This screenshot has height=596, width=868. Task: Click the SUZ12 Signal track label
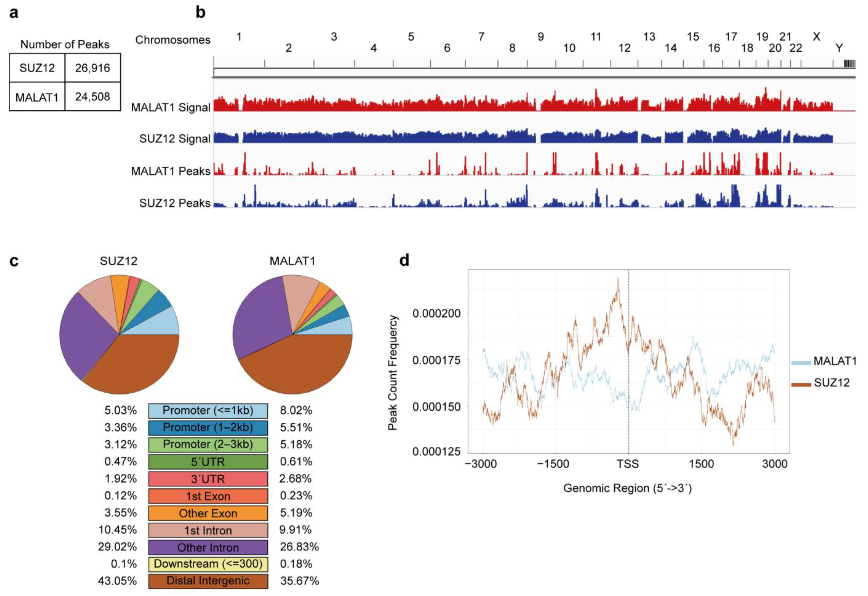pyautogui.click(x=175, y=139)
